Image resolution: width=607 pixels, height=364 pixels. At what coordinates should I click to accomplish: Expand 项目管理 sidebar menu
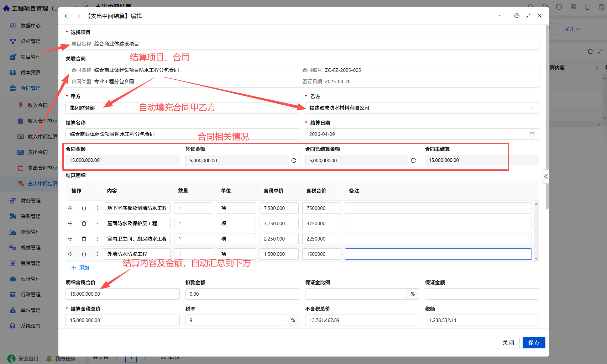(30, 57)
